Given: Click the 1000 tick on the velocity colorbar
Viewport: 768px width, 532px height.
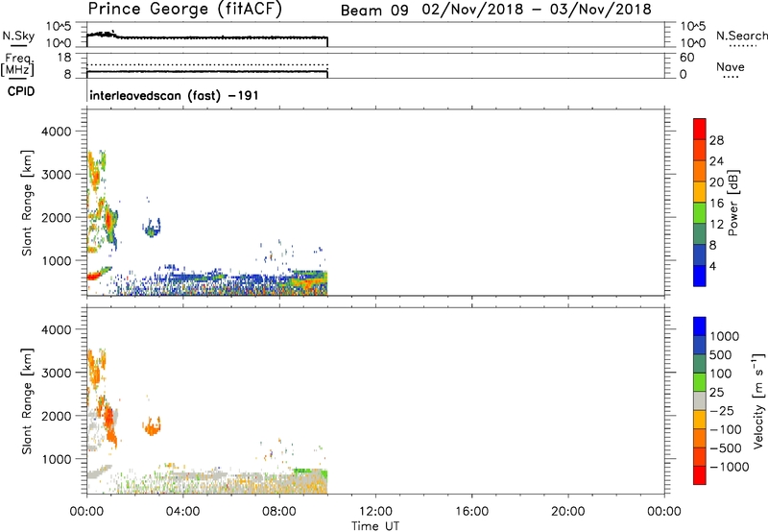Looking at the screenshot, I should [x=724, y=336].
